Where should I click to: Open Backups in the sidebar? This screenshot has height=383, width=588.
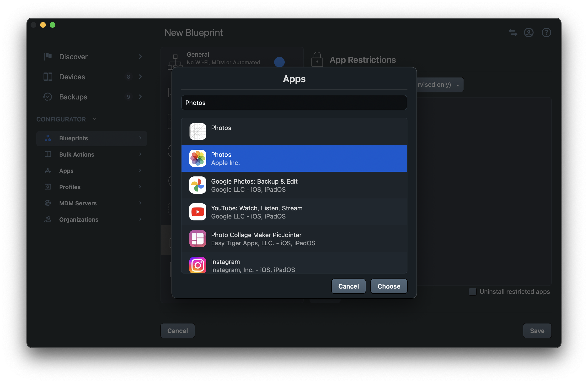[92, 97]
